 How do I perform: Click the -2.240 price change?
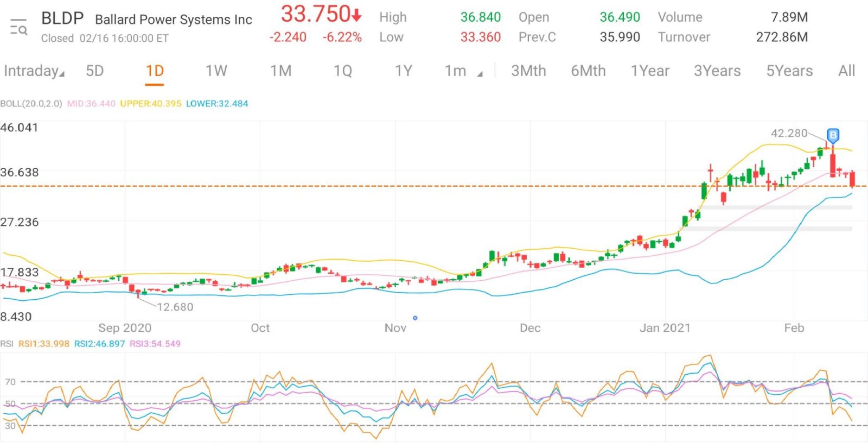288,37
